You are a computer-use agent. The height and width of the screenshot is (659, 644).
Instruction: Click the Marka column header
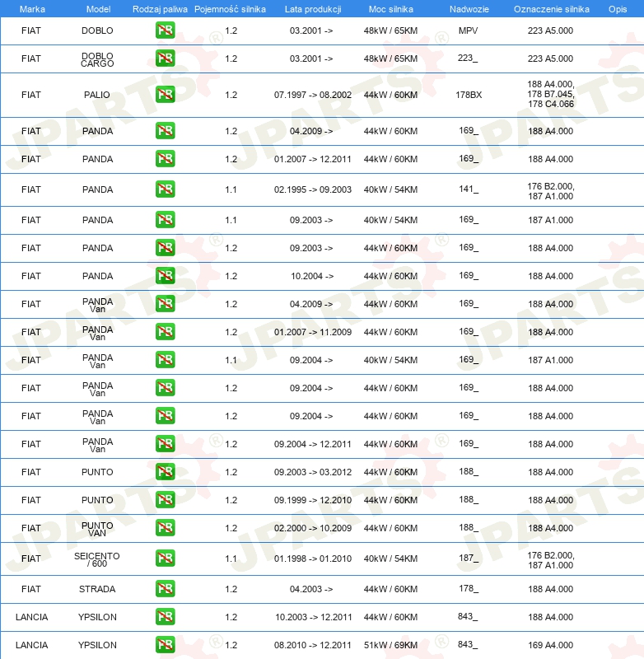coord(32,9)
